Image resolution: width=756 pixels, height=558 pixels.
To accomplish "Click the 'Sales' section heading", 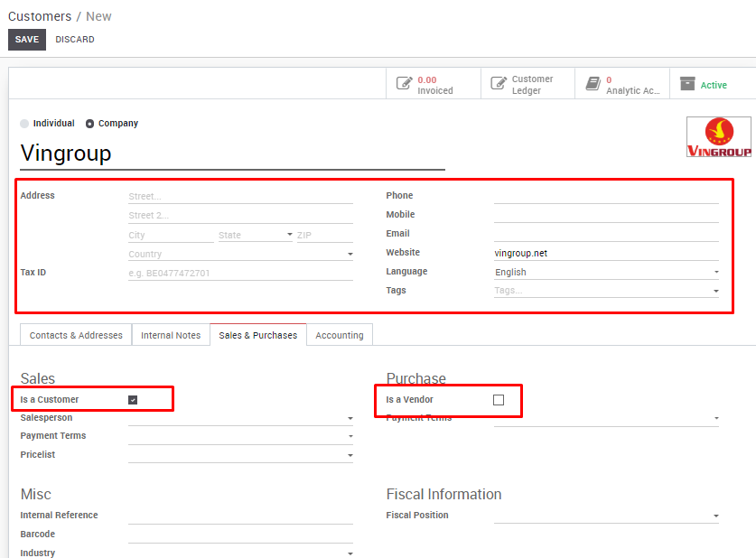I will click(38, 378).
